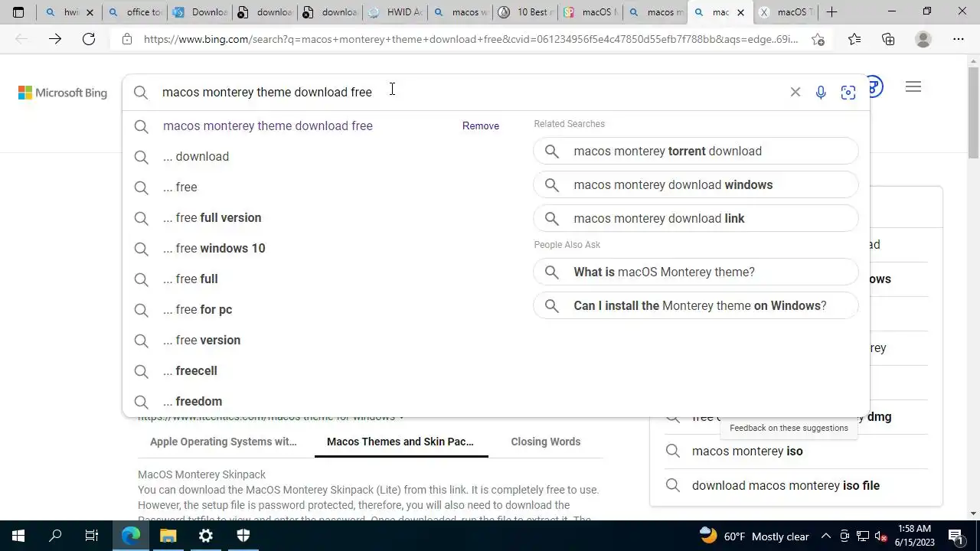Add this page to favorites
Screen dimensions: 980x551
[x=818, y=39]
